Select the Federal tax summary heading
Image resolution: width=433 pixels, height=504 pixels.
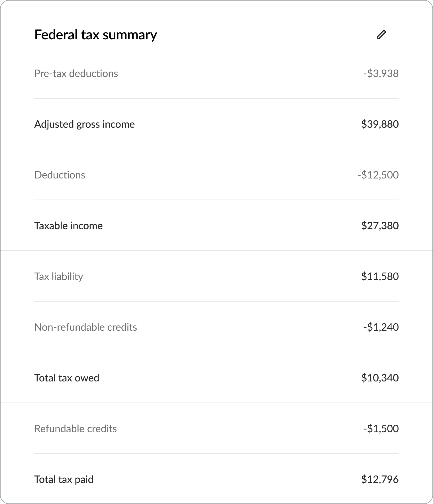[96, 35]
